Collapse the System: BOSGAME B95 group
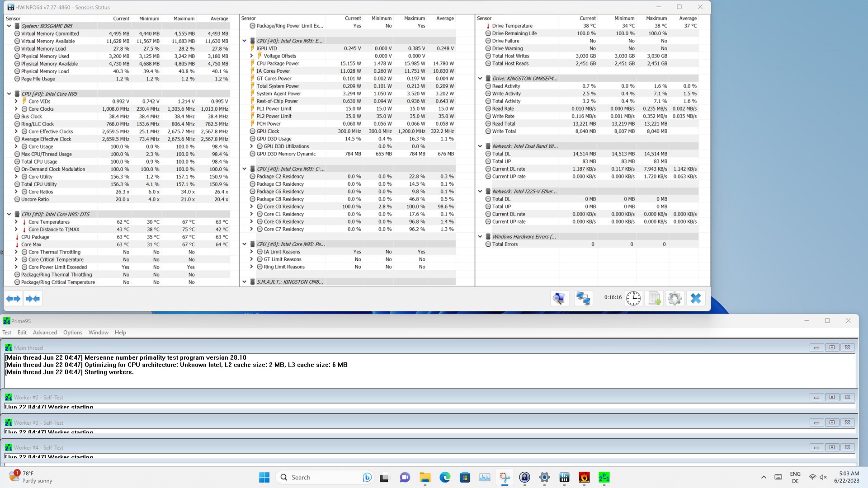The width and height of the screenshot is (868, 488). [9, 26]
